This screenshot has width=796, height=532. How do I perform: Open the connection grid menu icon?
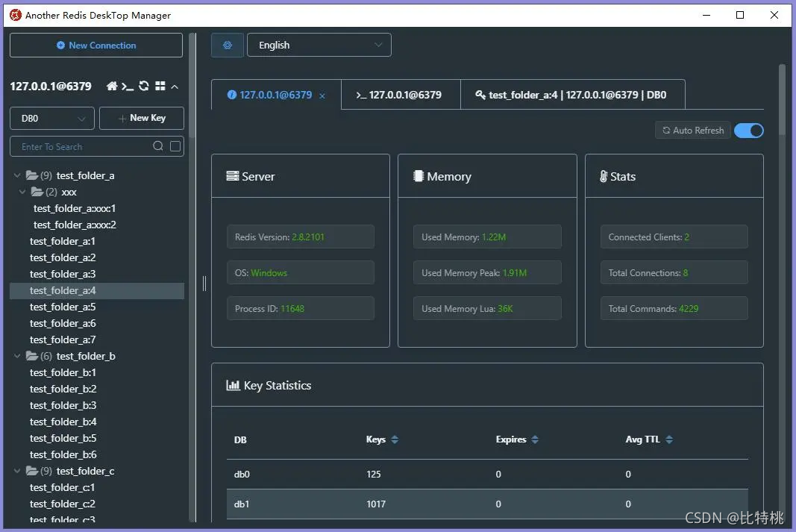pos(160,87)
